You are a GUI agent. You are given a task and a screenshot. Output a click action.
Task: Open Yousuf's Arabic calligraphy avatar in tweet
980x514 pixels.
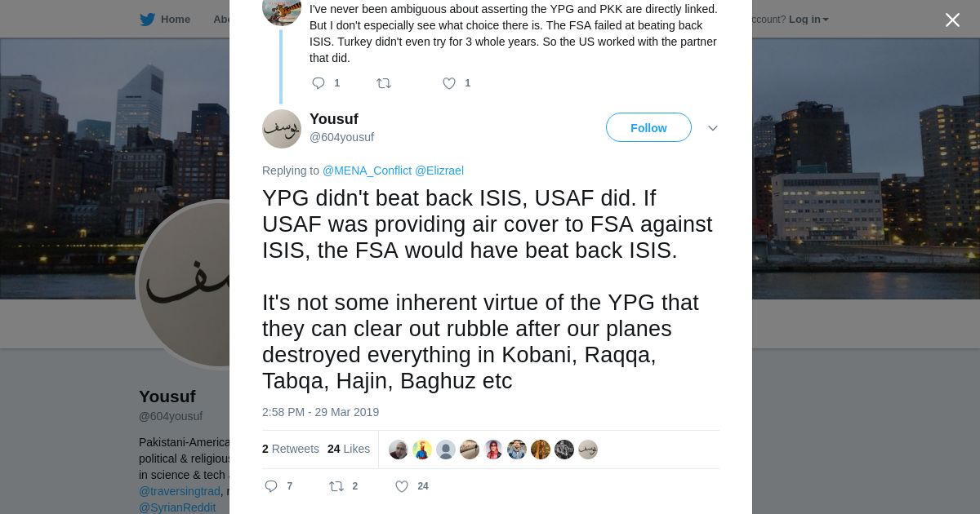tap(282, 129)
